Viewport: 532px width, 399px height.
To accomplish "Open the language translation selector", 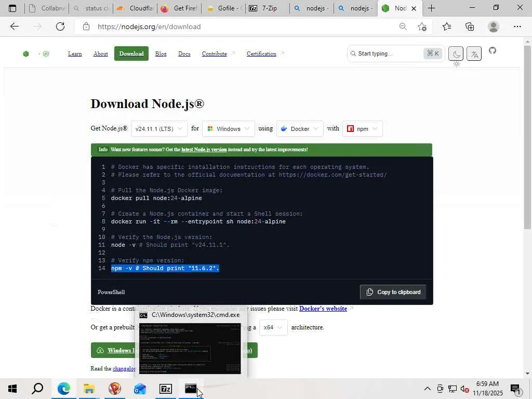I will (474, 54).
